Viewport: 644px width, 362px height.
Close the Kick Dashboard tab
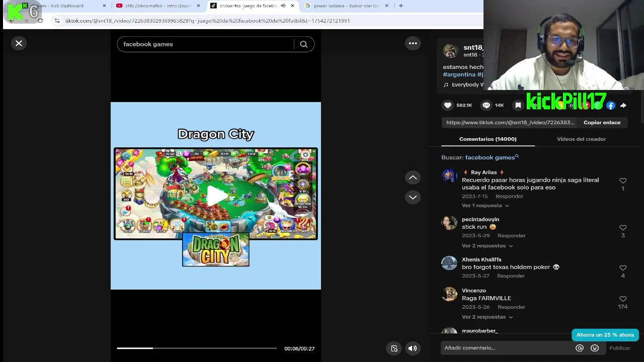105,6
